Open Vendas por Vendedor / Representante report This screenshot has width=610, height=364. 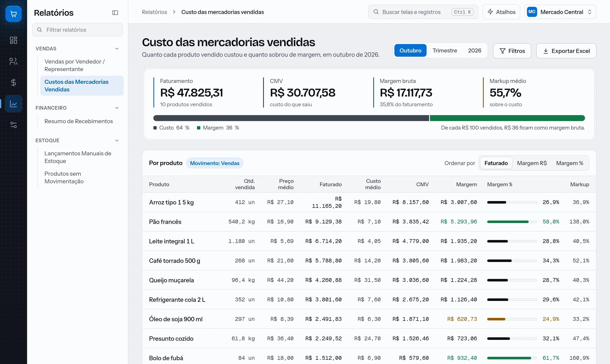pos(82,65)
